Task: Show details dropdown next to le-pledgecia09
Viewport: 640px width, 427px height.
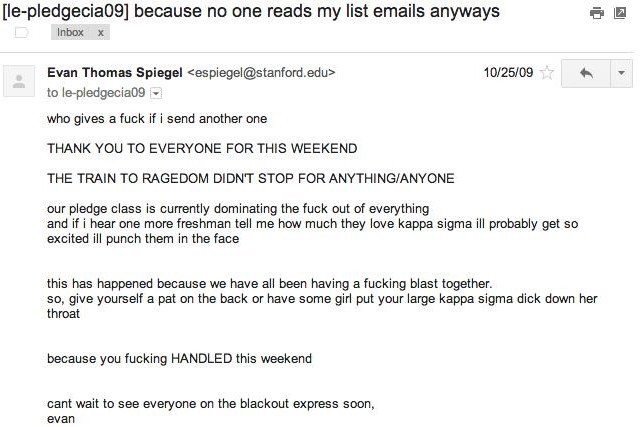Action: pos(156,93)
